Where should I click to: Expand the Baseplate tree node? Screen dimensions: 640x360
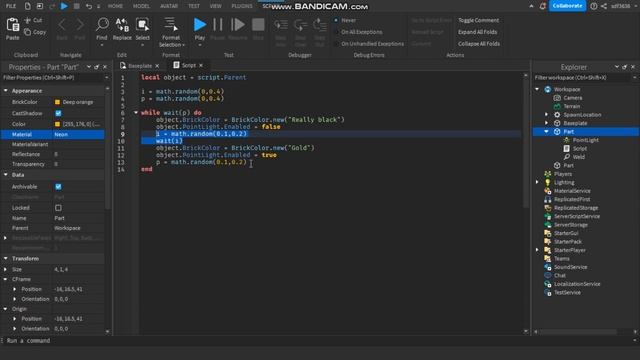(546, 123)
